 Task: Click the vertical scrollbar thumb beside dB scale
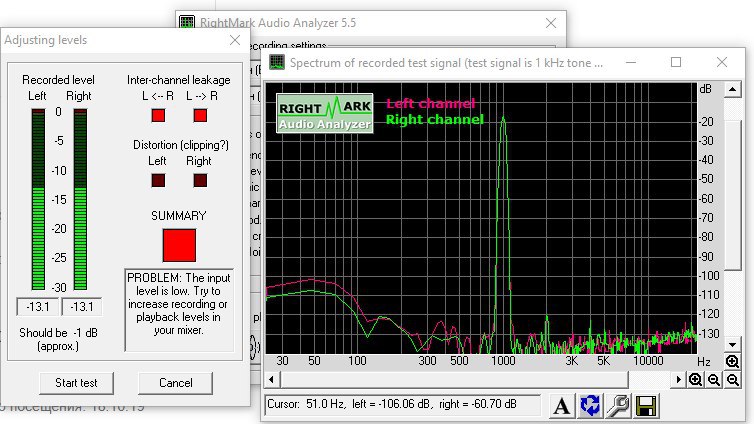click(x=732, y=195)
